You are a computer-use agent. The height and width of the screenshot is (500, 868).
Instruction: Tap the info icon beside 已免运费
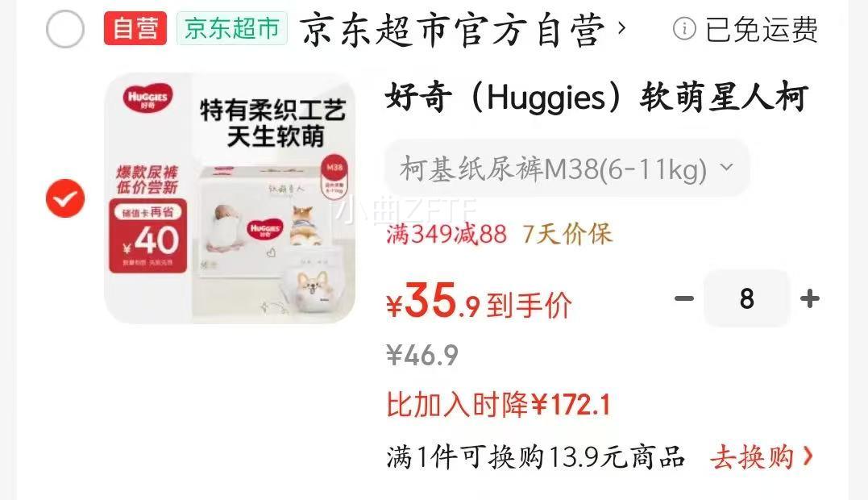tap(684, 28)
